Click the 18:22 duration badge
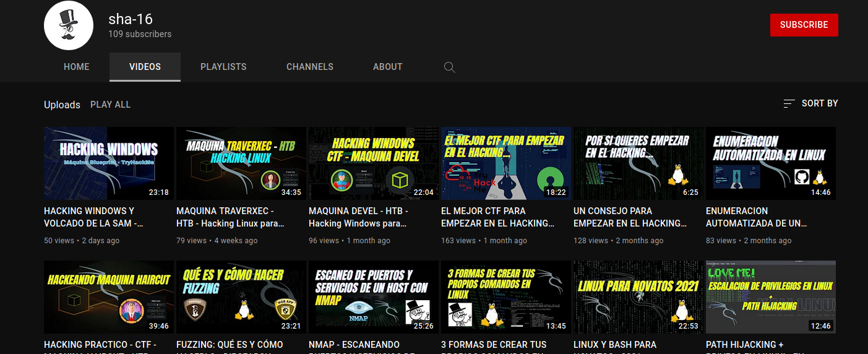 (556, 192)
